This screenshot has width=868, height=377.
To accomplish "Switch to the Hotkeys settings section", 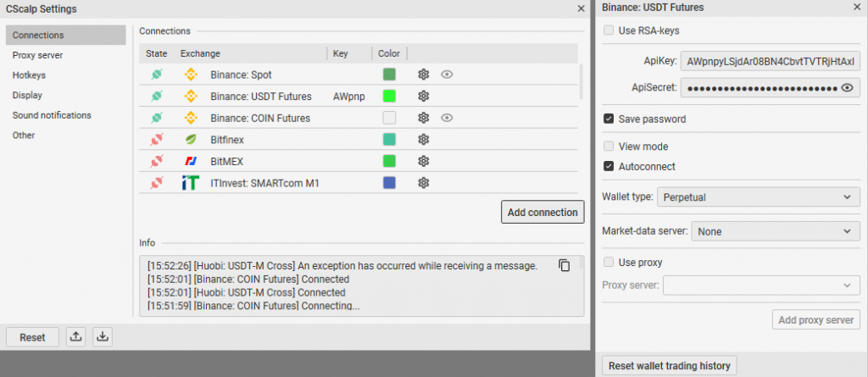I will [29, 75].
